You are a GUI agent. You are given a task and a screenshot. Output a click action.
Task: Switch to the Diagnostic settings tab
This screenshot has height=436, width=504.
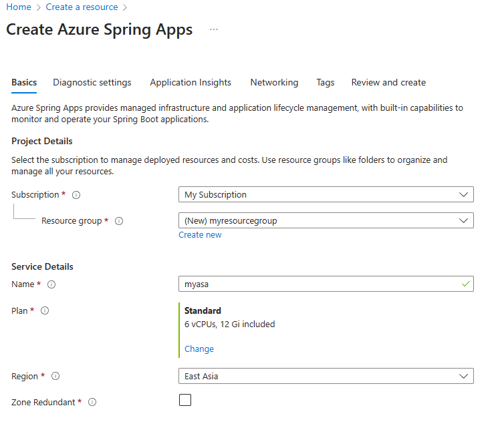pyautogui.click(x=92, y=83)
